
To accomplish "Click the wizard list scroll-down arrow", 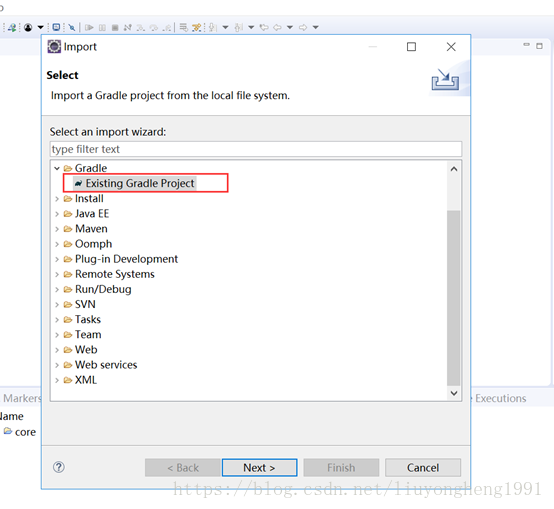I will pyautogui.click(x=454, y=393).
